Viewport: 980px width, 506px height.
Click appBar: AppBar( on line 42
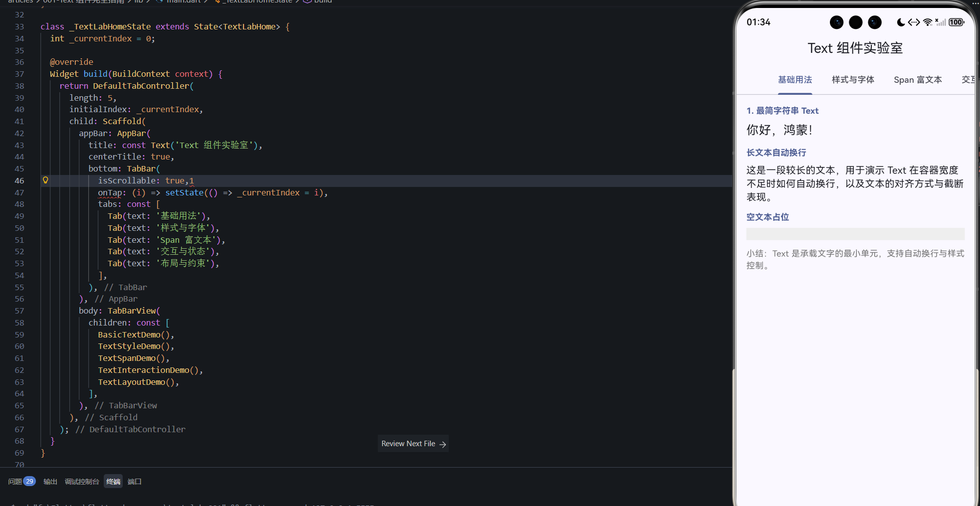click(115, 133)
